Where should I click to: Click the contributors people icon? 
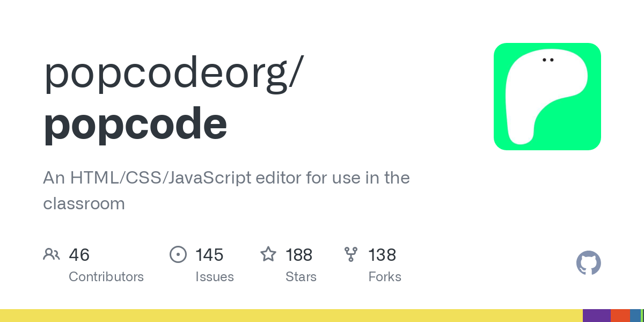coord(51,254)
